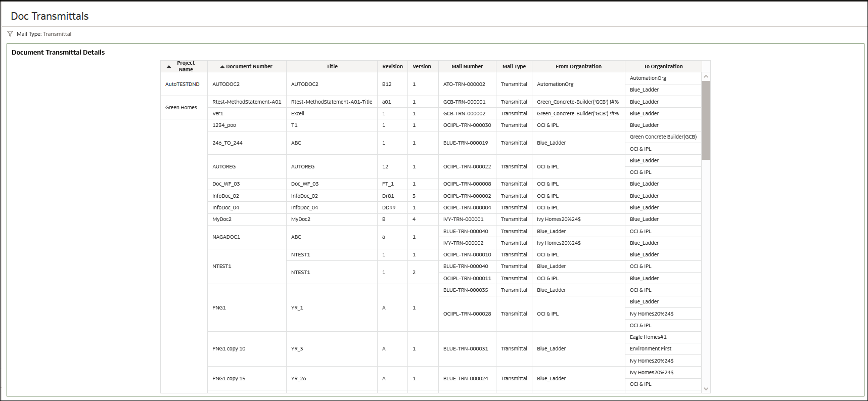This screenshot has height=401, width=868.
Task: Click mail number OCIIPL-TRN-000011
Action: click(x=467, y=278)
